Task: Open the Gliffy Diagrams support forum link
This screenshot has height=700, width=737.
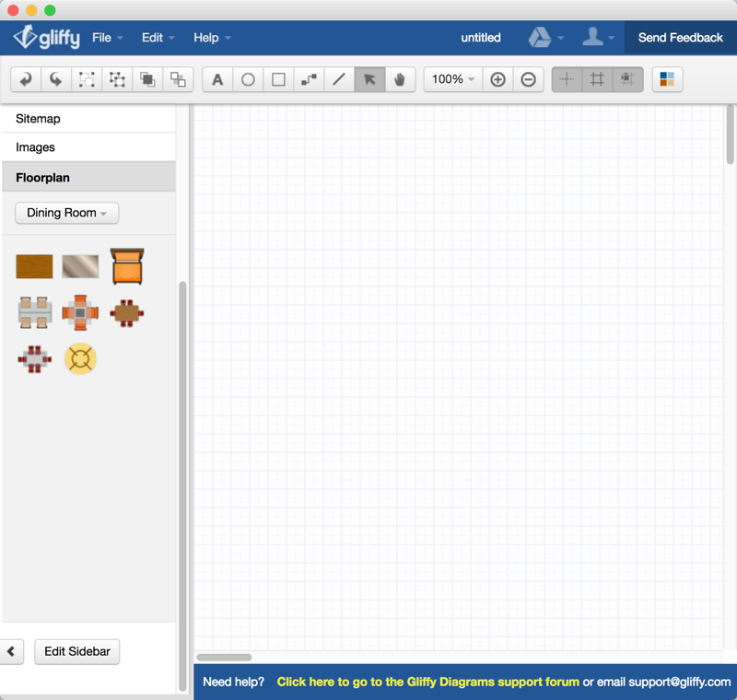Action: click(x=427, y=682)
